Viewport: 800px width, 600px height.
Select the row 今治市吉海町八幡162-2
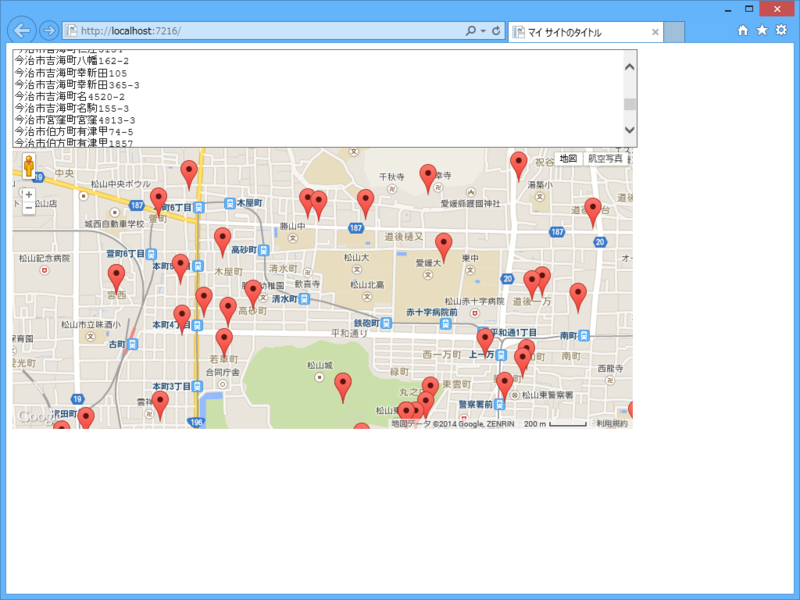coord(72,61)
